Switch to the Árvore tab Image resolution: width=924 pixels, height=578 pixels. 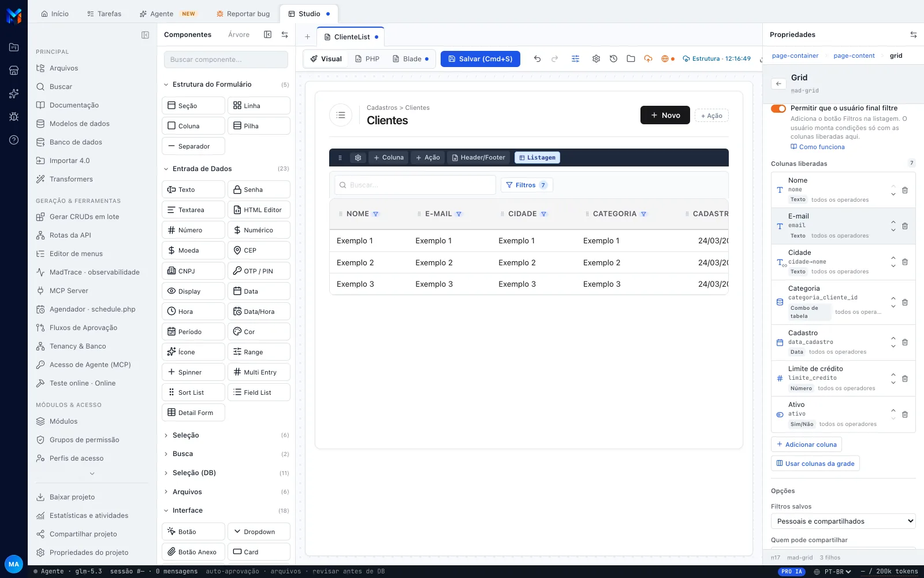point(239,35)
